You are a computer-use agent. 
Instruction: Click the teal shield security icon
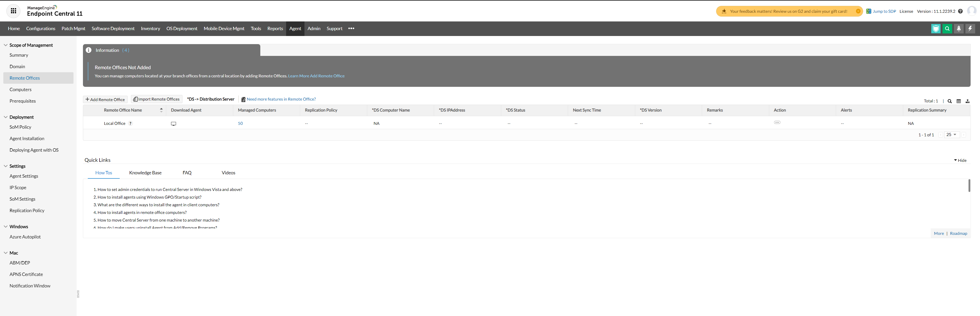(x=936, y=29)
